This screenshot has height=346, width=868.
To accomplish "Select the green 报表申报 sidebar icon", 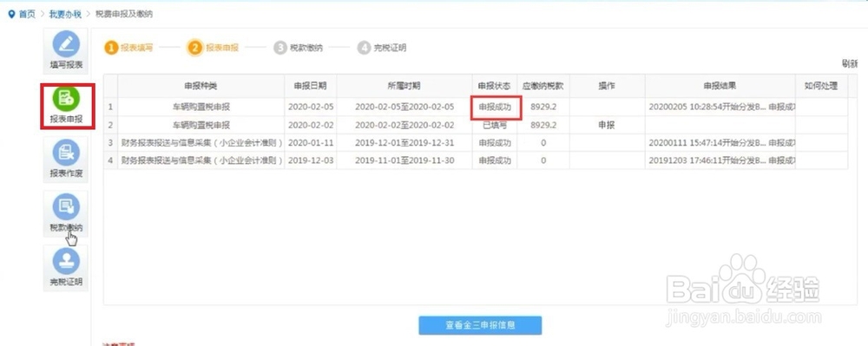I will [67, 106].
